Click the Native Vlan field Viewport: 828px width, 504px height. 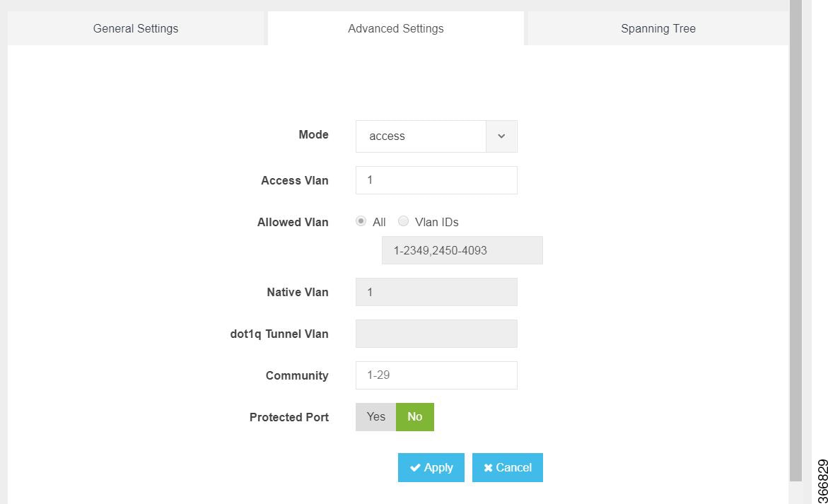(436, 292)
